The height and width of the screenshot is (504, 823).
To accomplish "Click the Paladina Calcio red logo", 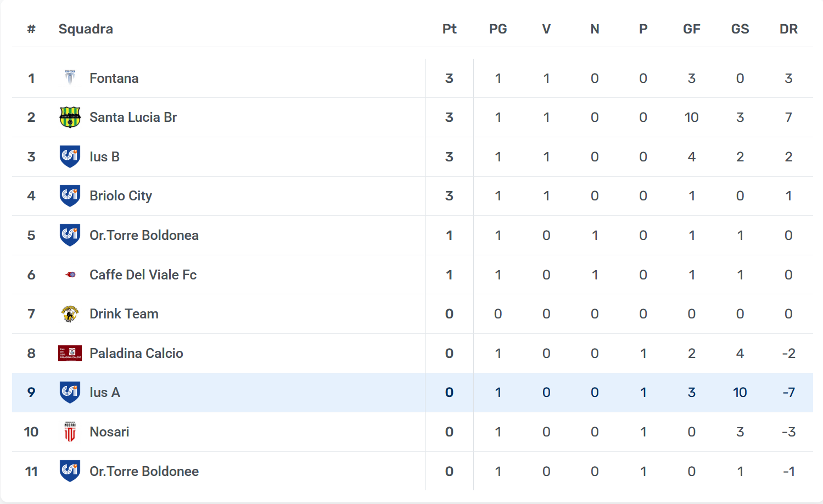I will coord(70,353).
